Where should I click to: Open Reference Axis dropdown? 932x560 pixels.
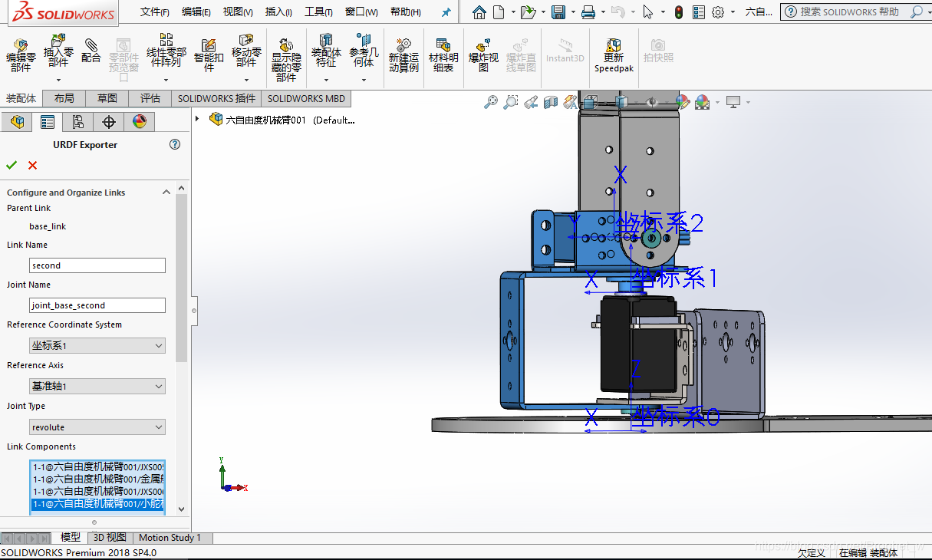point(97,386)
